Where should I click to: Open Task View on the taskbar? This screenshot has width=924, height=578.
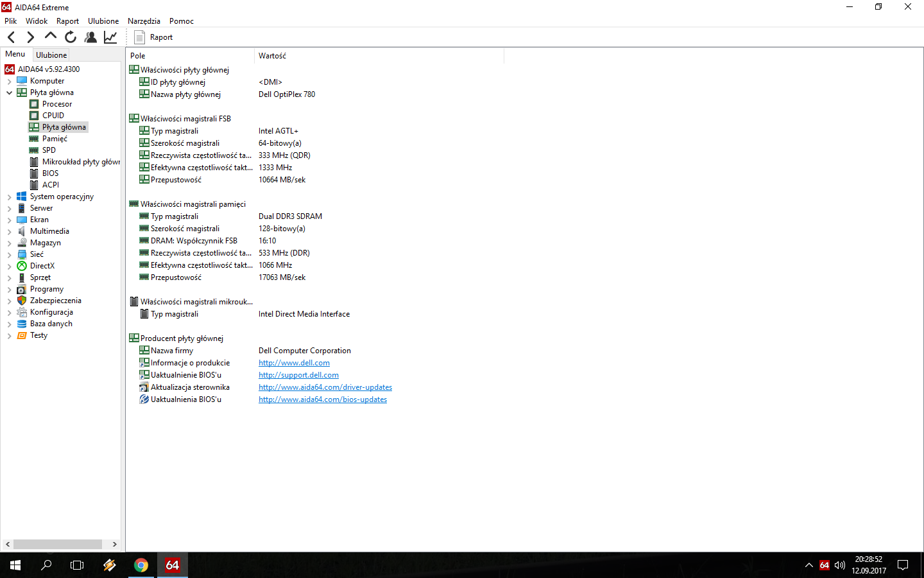tap(77, 565)
